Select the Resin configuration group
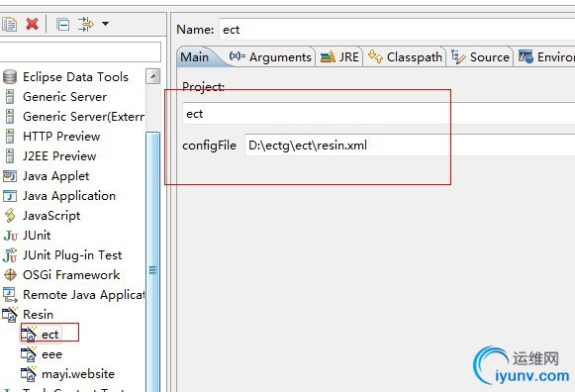The image size is (575, 392). pos(38,315)
